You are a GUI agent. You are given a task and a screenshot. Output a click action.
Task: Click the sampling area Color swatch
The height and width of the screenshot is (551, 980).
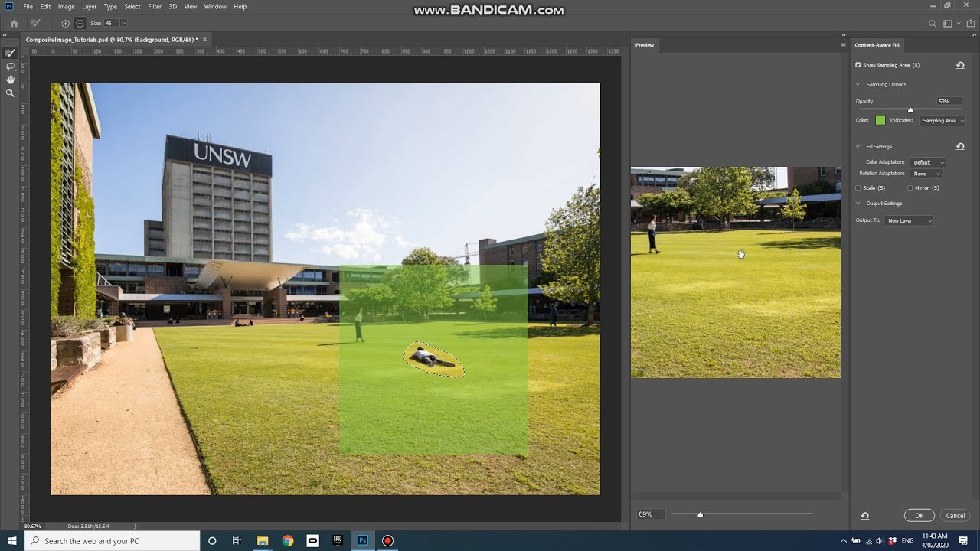880,120
